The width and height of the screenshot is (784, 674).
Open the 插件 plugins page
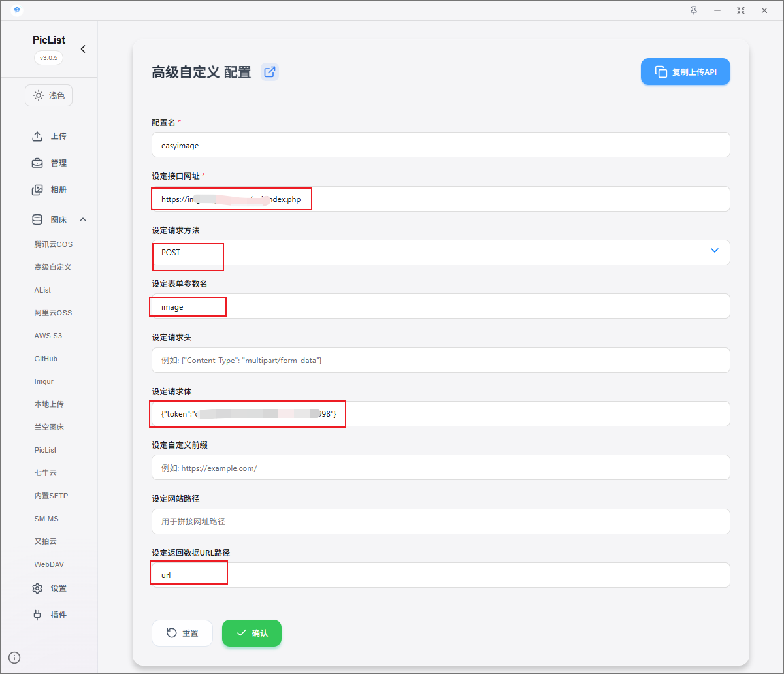point(50,615)
